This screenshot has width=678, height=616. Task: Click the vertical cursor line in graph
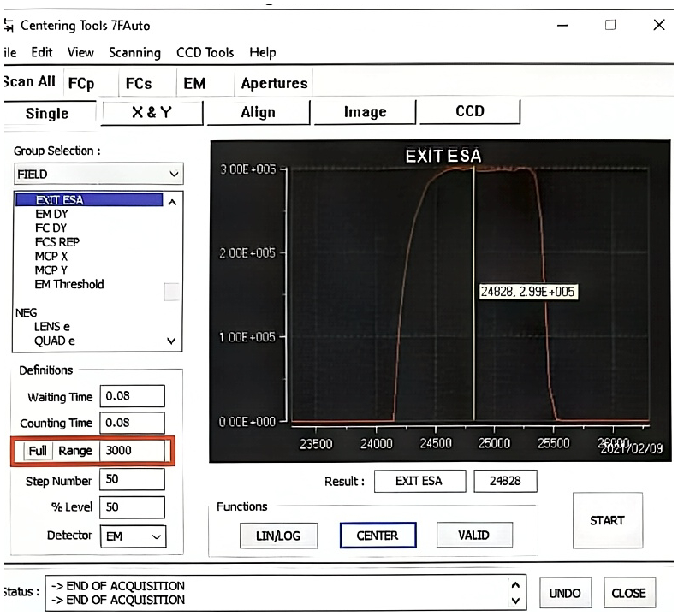(474, 294)
